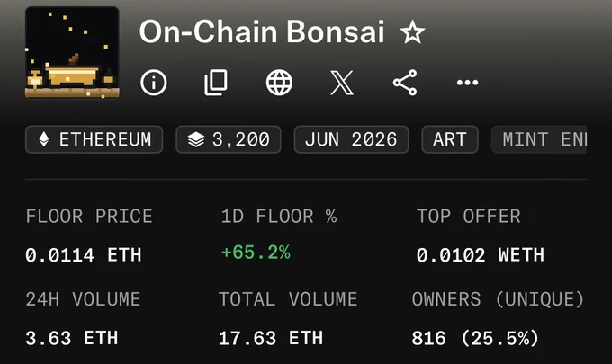Screen dimensions: 612x364
Task: Visit the collection website via the globe icon
Action: coord(279,82)
